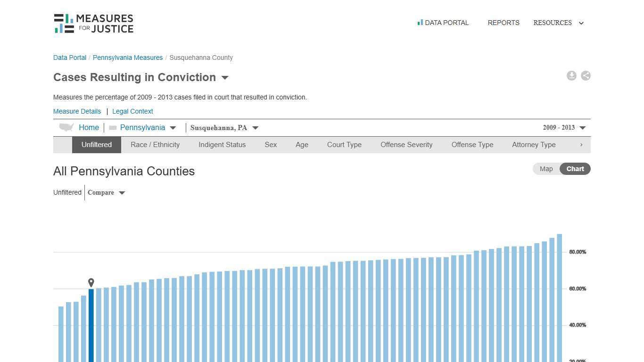
Task: Click the Pennsylvania state icon in the breadcrumb bar
Action: point(112,127)
